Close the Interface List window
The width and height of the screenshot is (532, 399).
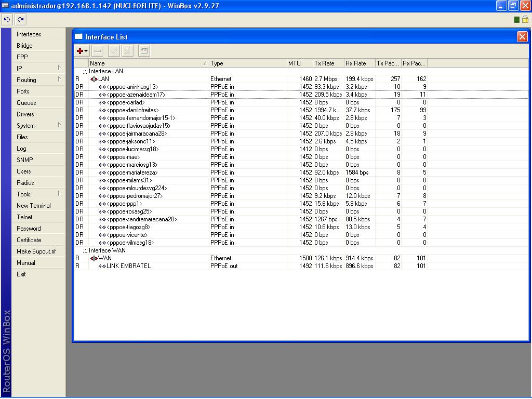point(522,37)
